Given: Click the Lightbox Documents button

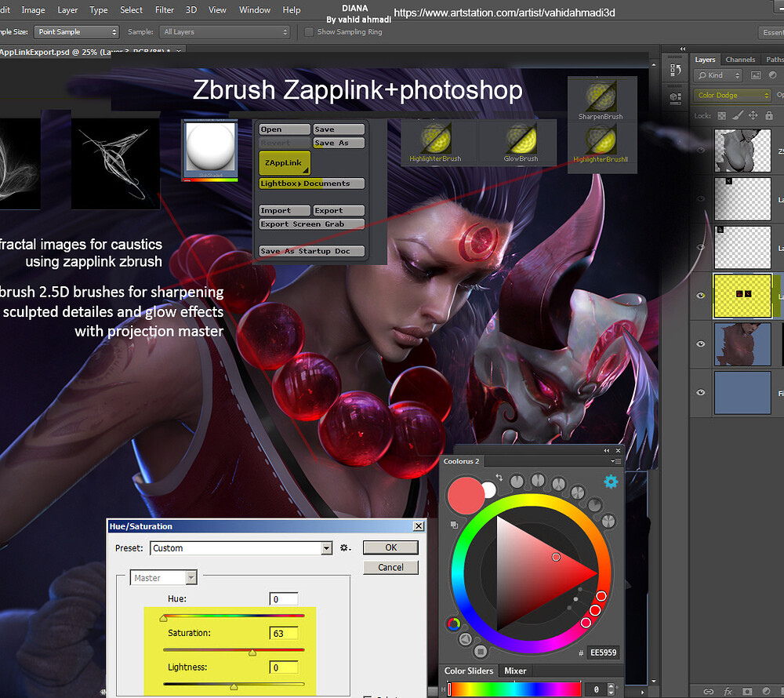Looking at the screenshot, I should pyautogui.click(x=311, y=184).
